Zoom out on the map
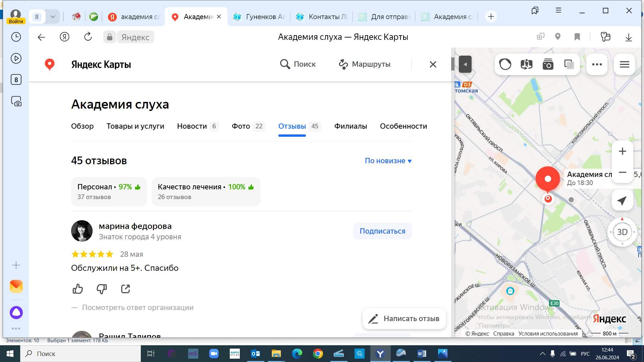644x362 pixels. pos(622,172)
